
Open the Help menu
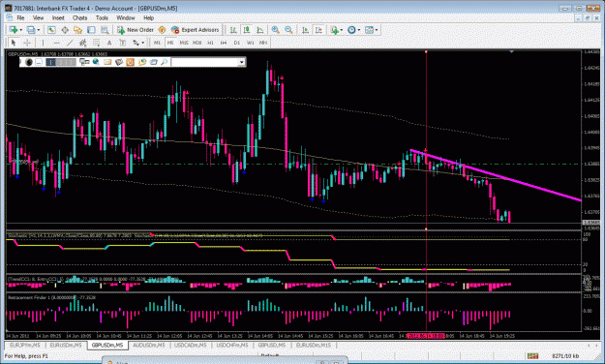[x=148, y=17]
